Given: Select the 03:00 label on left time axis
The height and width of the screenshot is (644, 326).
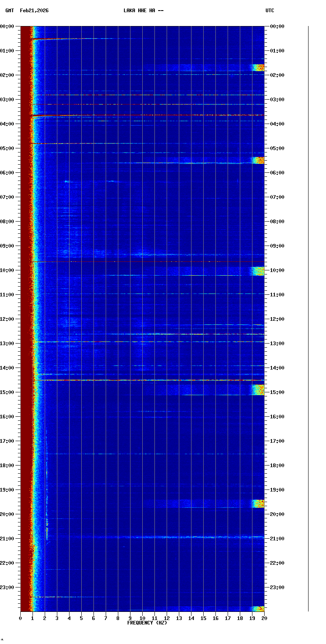Looking at the screenshot, I should click(x=8, y=100).
